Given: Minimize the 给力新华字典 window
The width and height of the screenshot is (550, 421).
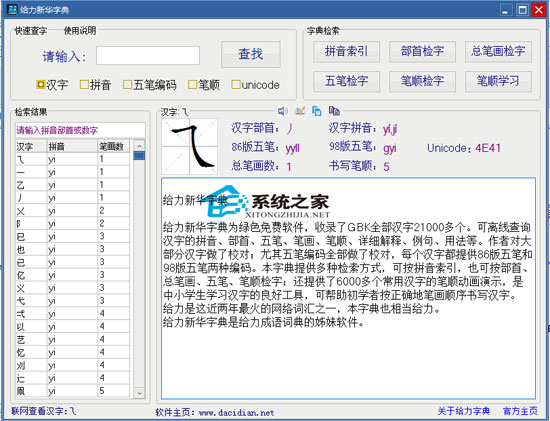Looking at the screenshot, I should coord(505,10).
